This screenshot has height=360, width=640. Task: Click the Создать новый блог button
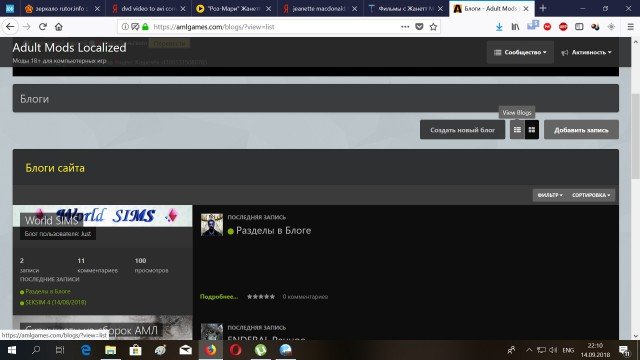pos(462,130)
